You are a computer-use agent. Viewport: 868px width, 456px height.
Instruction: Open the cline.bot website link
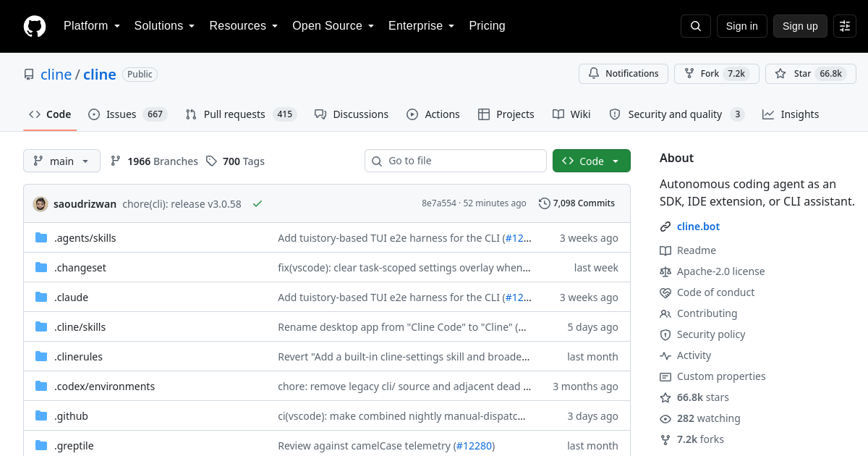[x=698, y=227]
